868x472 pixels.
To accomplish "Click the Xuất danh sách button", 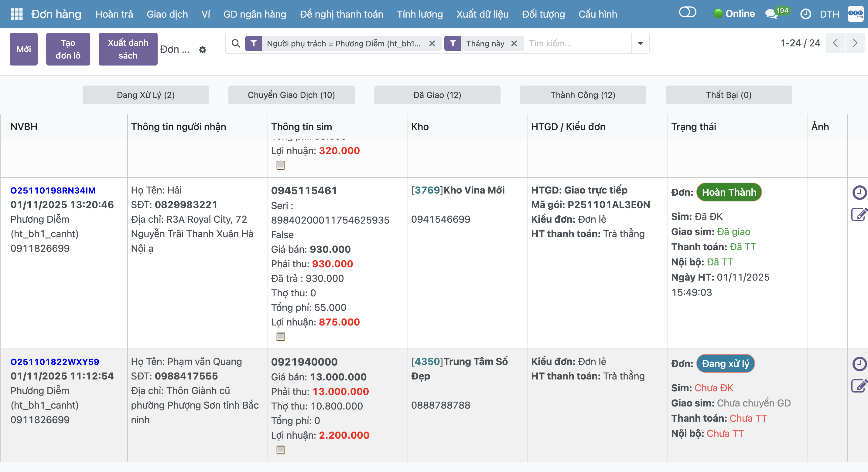I will click(x=128, y=49).
